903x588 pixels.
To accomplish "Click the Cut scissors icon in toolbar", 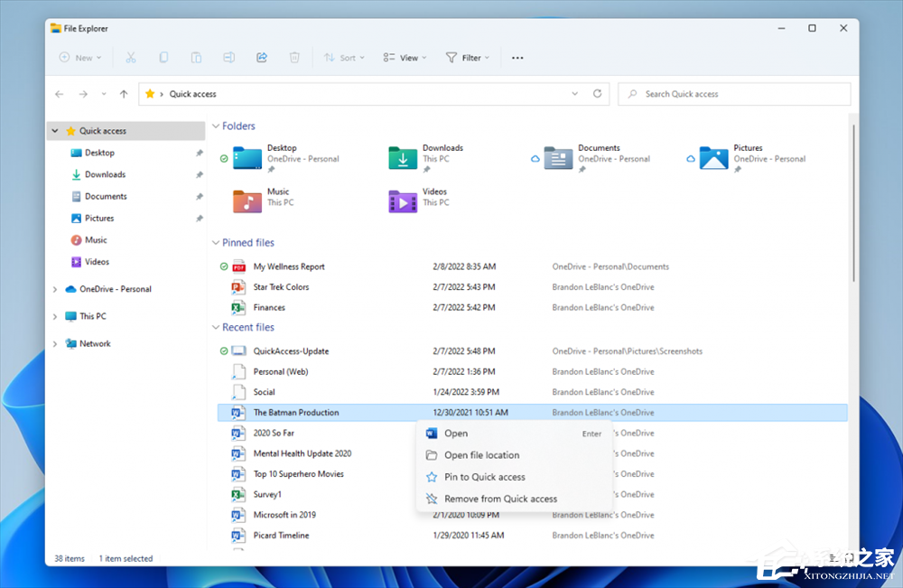I will pyautogui.click(x=130, y=58).
